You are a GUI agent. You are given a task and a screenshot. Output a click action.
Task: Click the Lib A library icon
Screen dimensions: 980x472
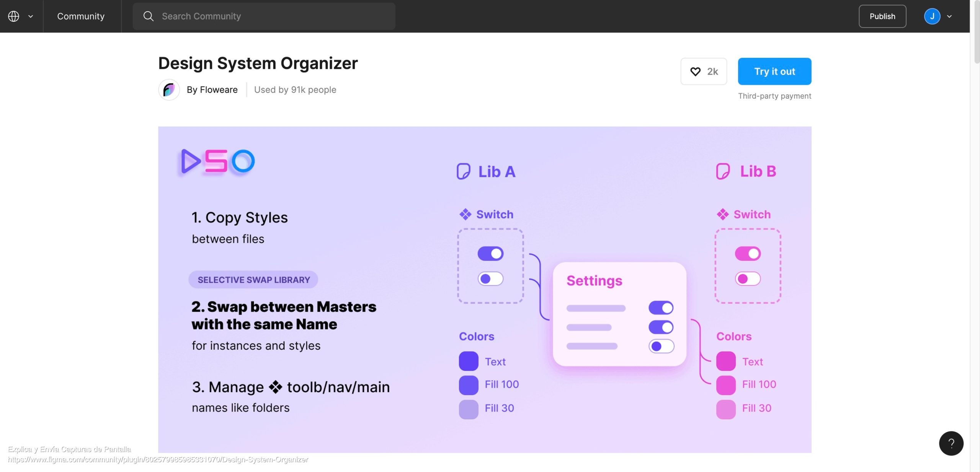[463, 171]
